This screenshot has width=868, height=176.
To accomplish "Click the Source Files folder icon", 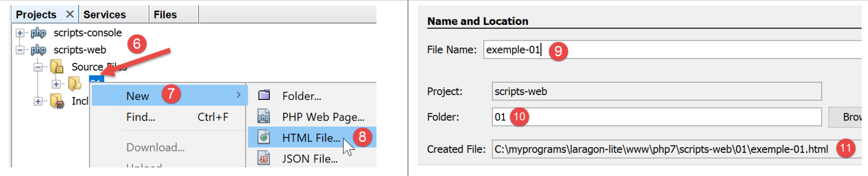I will point(57,67).
